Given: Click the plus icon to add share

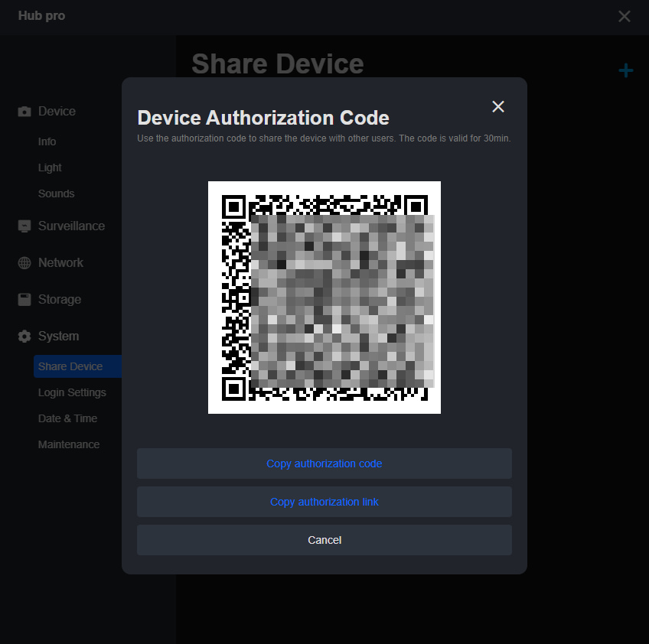Looking at the screenshot, I should 626,70.
